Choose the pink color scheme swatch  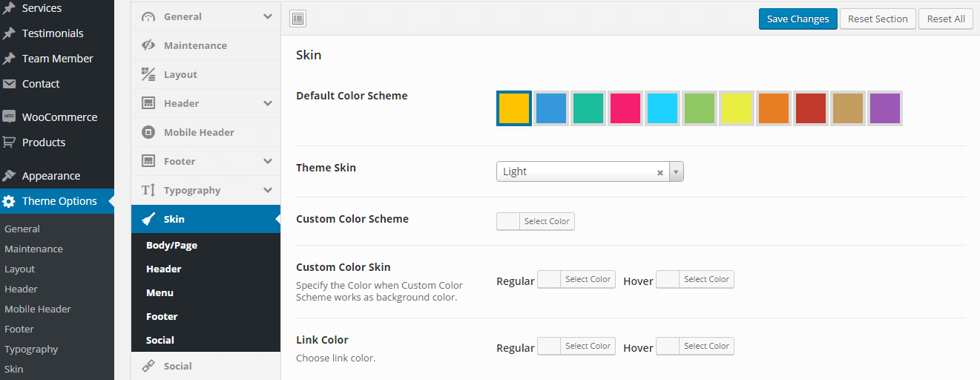(625, 108)
